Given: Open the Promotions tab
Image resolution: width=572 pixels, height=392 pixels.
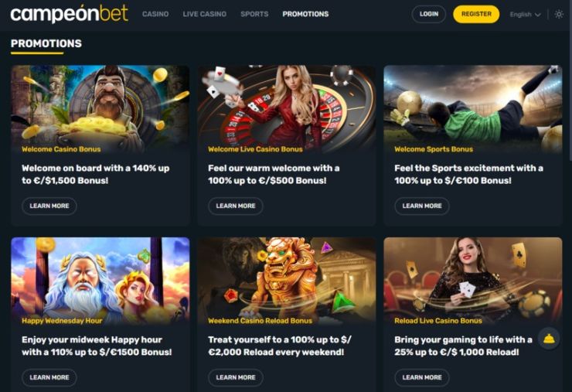Looking at the screenshot, I should coord(305,14).
